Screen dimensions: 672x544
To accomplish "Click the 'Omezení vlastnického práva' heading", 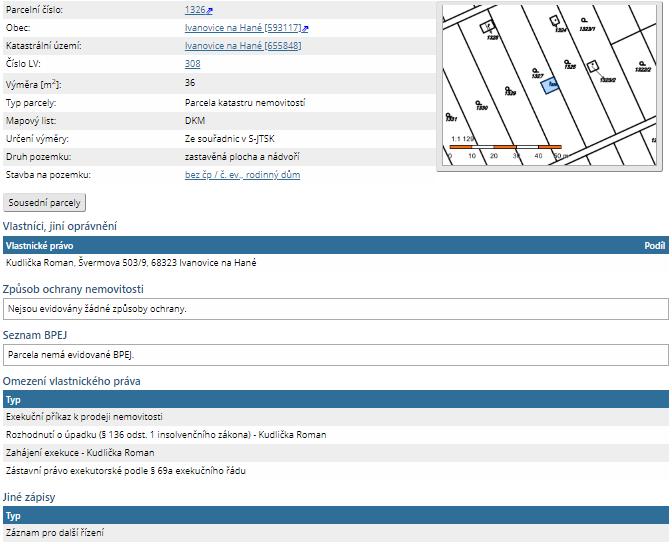I will coord(72,382).
